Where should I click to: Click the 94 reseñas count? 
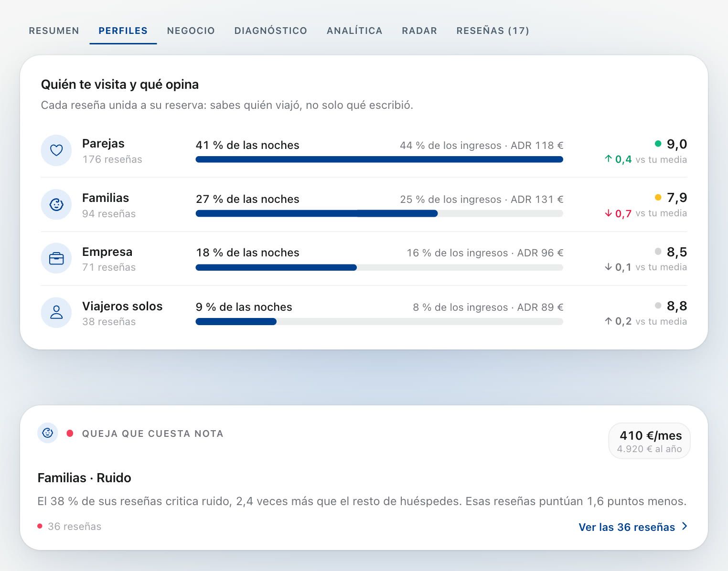click(109, 214)
